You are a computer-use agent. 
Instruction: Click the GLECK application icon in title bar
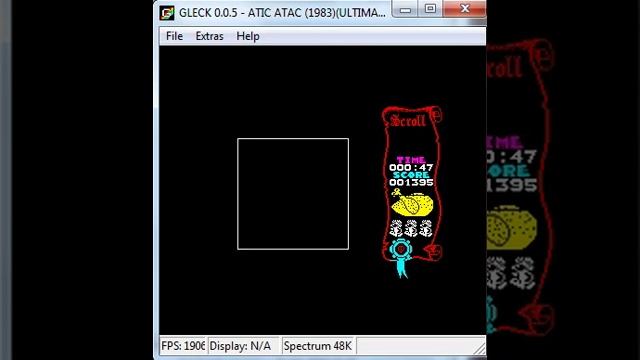pyautogui.click(x=167, y=13)
